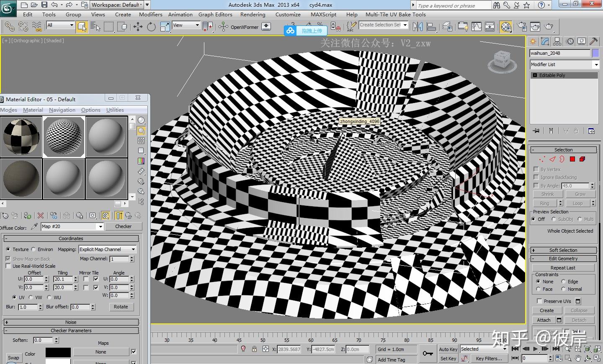Select the Edge constraint radio button

pos(564,282)
